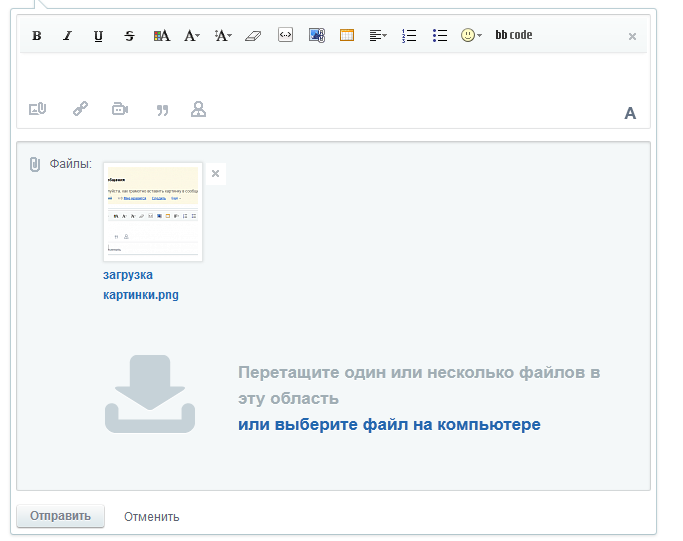The height and width of the screenshot is (541, 683).
Task: Insert a code block
Action: (285, 36)
